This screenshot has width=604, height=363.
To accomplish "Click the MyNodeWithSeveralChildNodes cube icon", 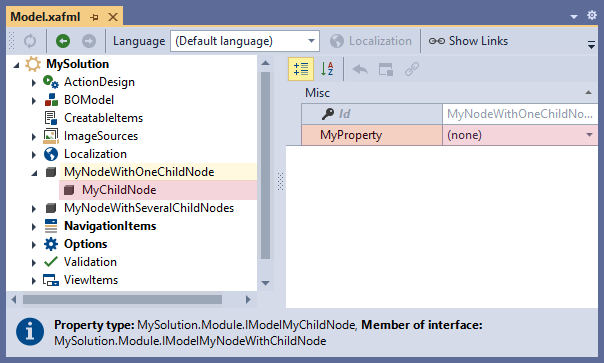I will (x=51, y=208).
